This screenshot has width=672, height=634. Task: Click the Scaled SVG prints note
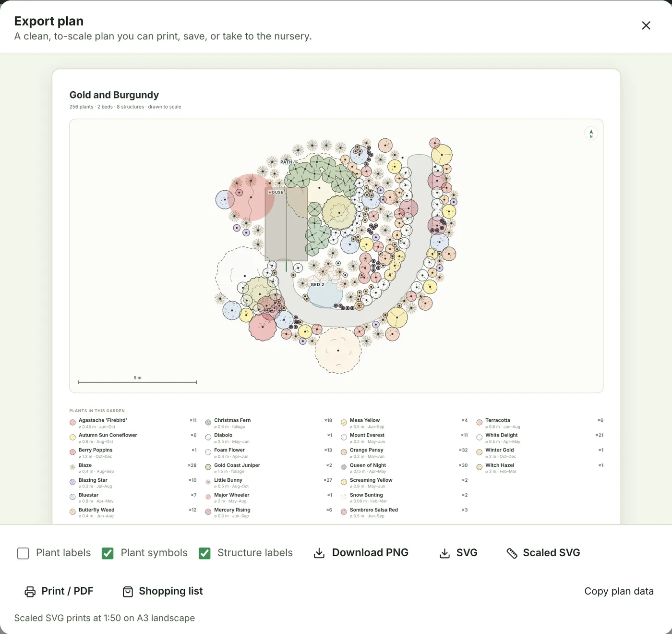(105, 618)
